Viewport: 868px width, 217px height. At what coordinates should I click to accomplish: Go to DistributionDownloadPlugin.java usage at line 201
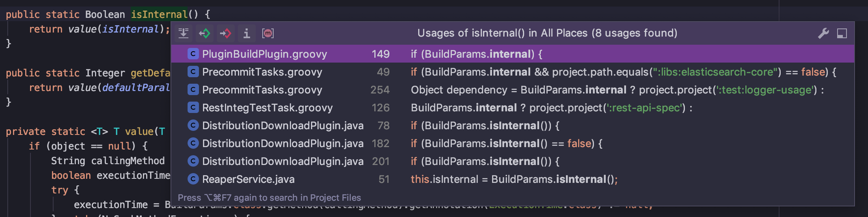[283, 161]
